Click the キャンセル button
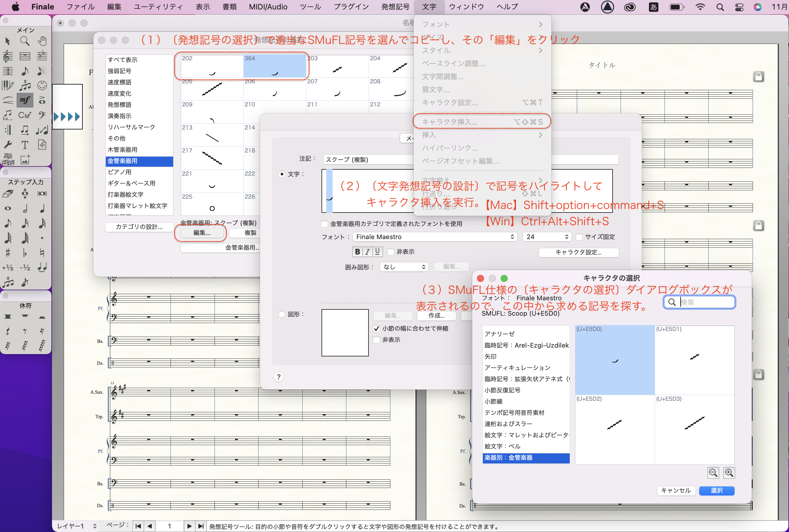This screenshot has height=532, width=789. tap(676, 491)
